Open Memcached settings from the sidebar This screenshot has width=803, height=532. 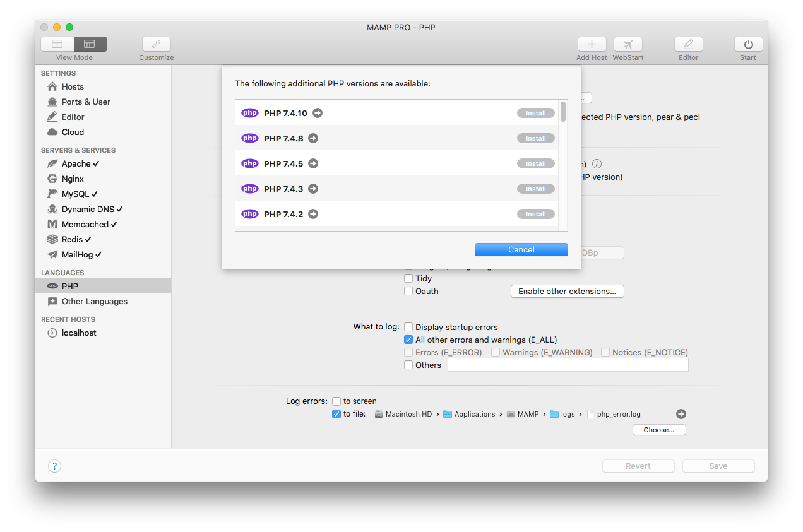[52, 224]
